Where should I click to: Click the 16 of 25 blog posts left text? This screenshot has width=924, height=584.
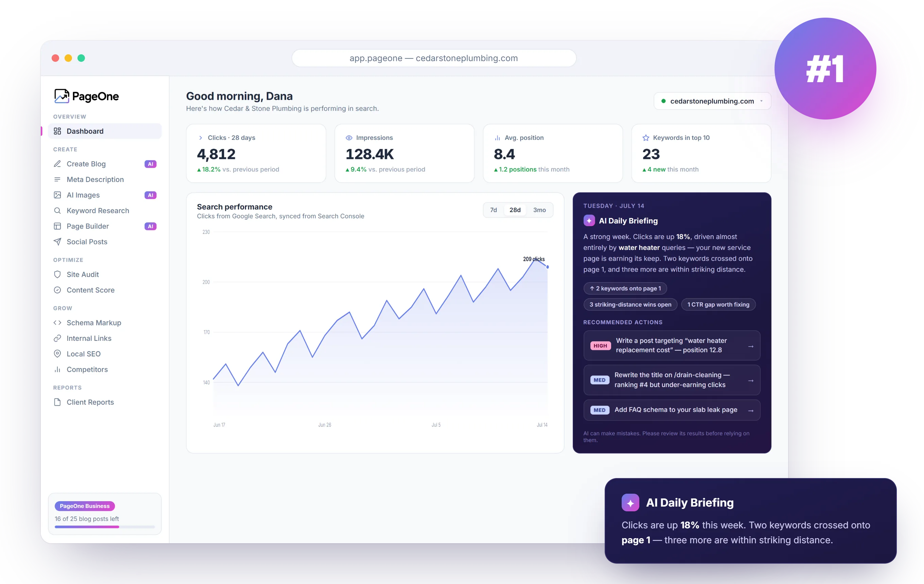(87, 518)
